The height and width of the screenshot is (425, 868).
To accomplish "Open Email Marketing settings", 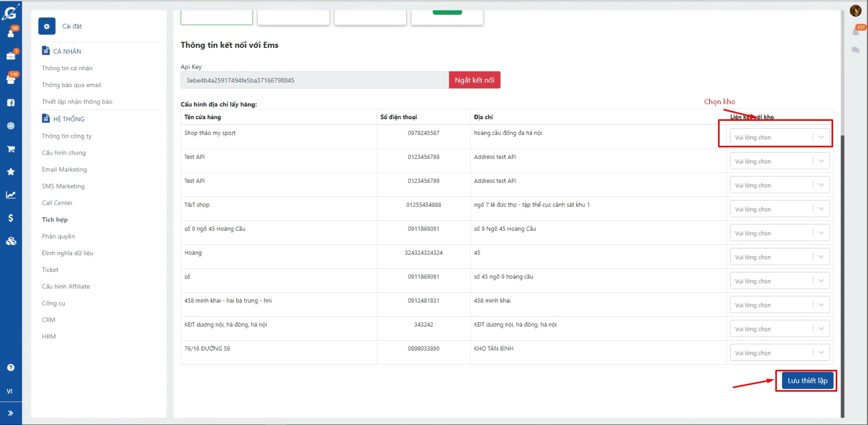I will coord(65,169).
